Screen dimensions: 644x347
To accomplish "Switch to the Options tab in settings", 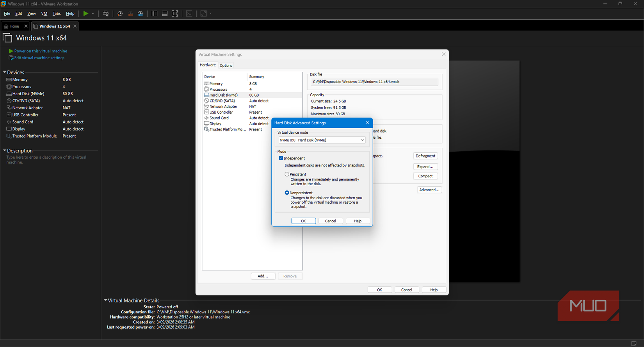I will click(226, 66).
